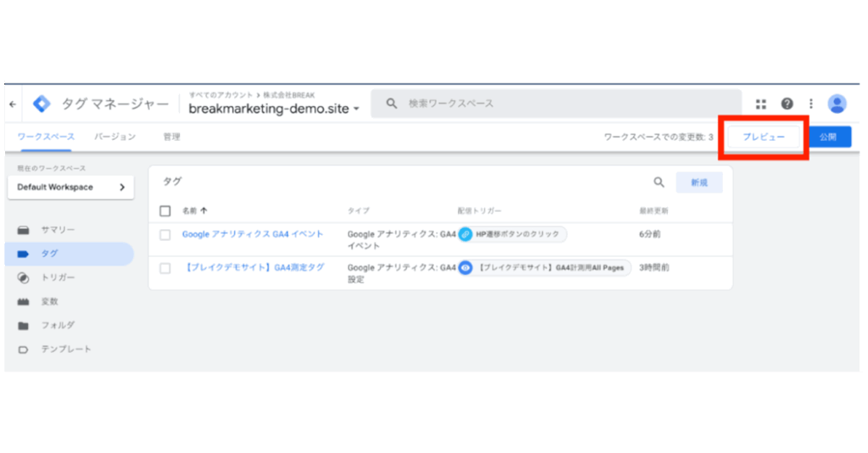Open the breakmarketing-demo.site container dropdown
This screenshot has width=868, height=453.
point(274,109)
